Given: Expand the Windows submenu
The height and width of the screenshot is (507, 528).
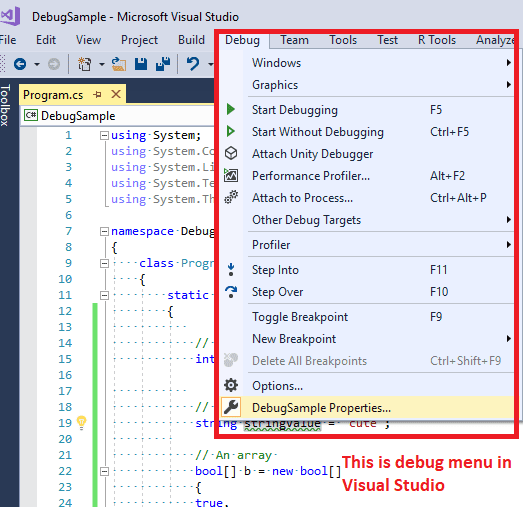Looking at the screenshot, I should click(367, 63).
